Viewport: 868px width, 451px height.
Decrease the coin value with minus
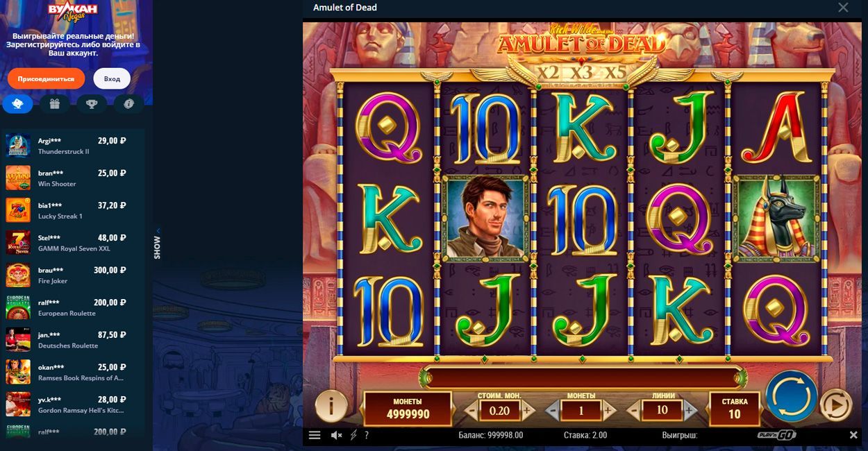471,411
